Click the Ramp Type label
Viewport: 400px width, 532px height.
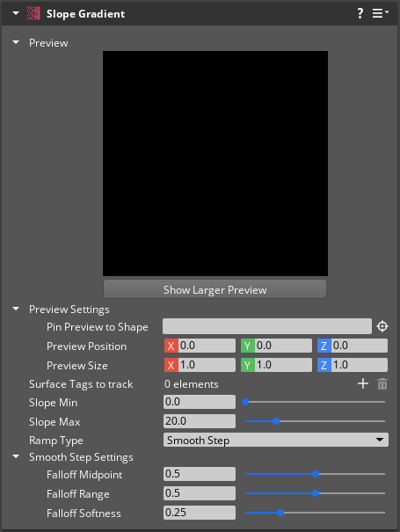click(56, 441)
